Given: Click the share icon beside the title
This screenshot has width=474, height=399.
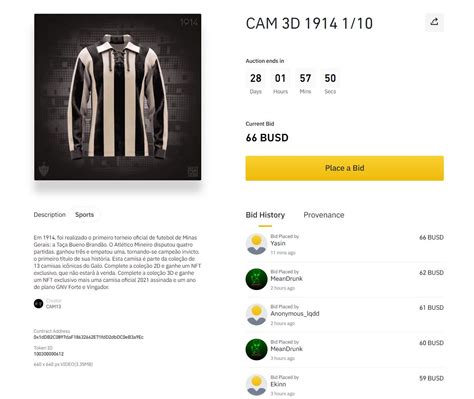Looking at the screenshot, I should click(434, 22).
